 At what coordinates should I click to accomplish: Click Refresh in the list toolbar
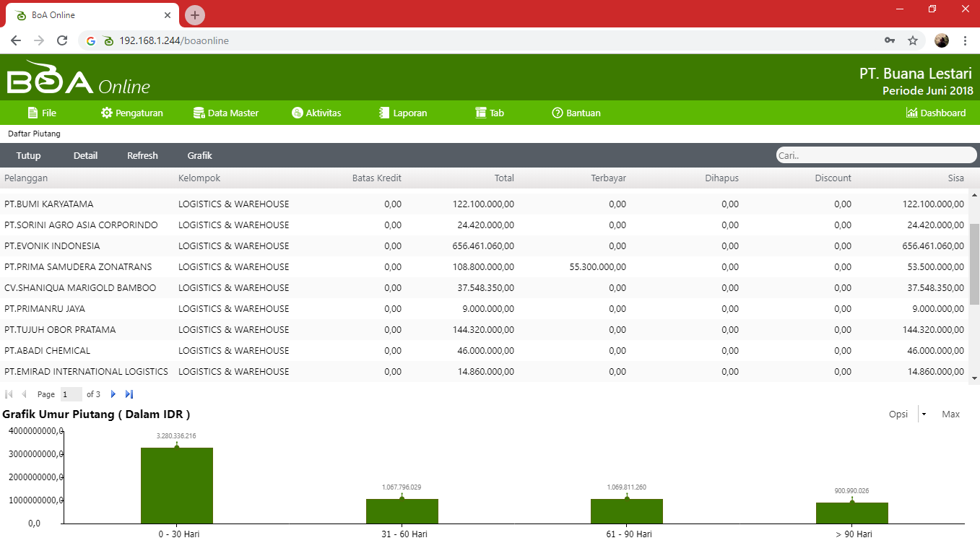pos(142,155)
